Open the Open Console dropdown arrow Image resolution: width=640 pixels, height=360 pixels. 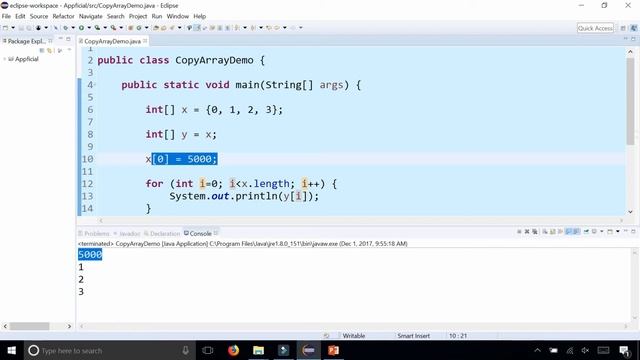pyautogui.click(x=618, y=231)
